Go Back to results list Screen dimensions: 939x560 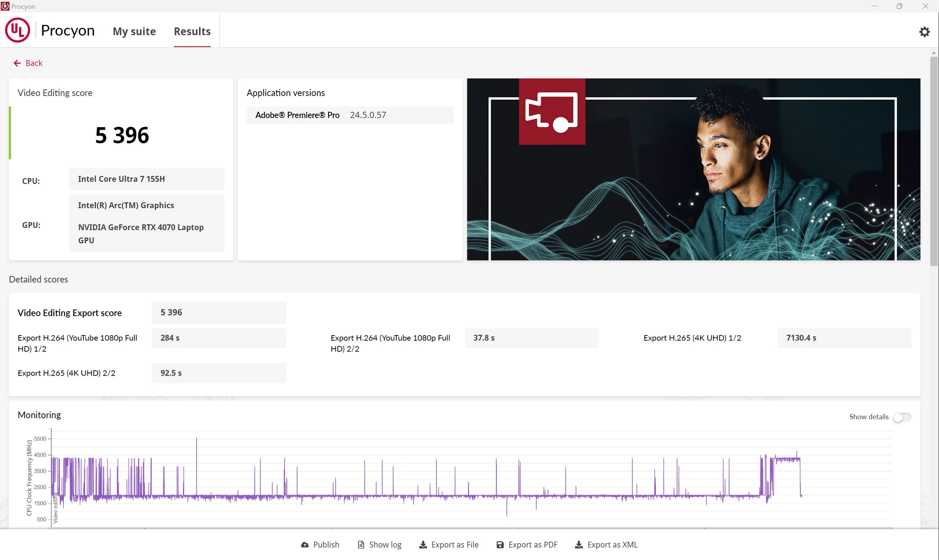point(28,63)
